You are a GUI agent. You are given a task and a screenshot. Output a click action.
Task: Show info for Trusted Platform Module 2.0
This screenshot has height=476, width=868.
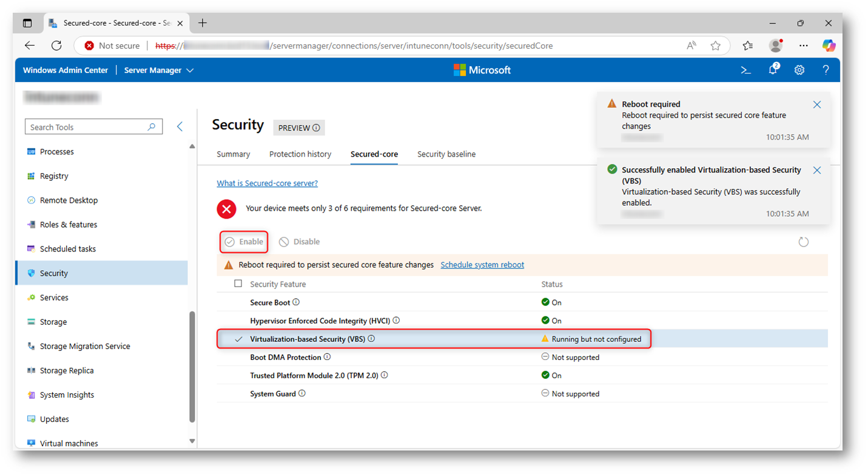(385, 375)
